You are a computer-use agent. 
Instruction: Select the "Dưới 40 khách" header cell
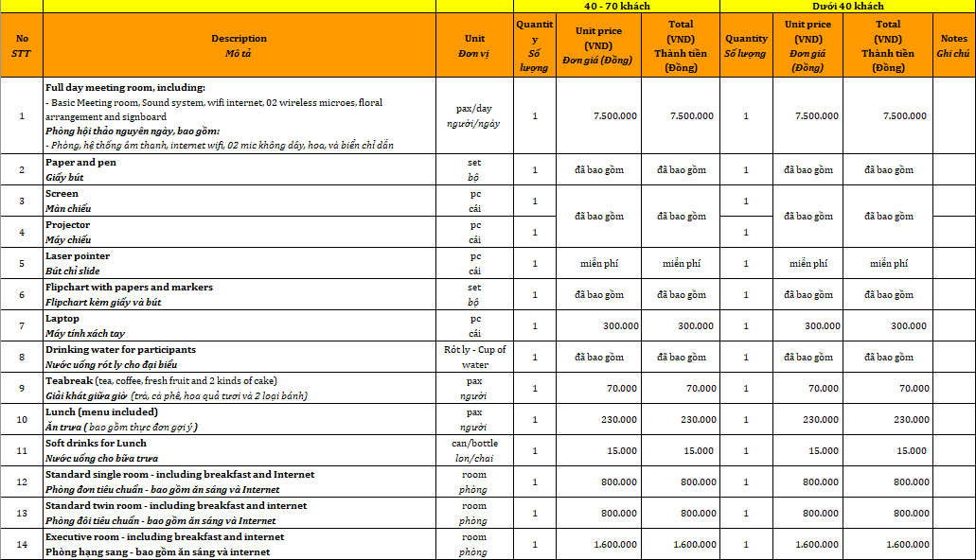tap(848, 7)
